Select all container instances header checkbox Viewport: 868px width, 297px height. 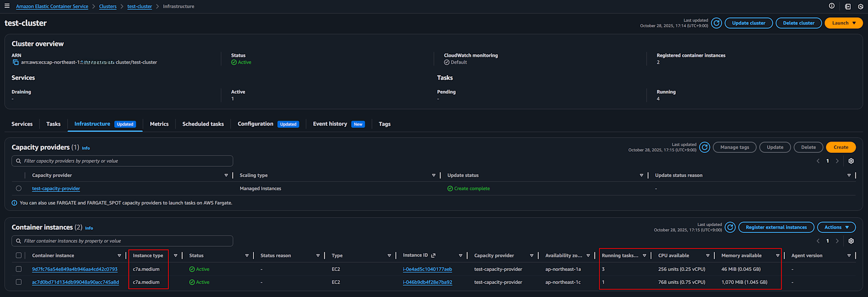(18, 255)
